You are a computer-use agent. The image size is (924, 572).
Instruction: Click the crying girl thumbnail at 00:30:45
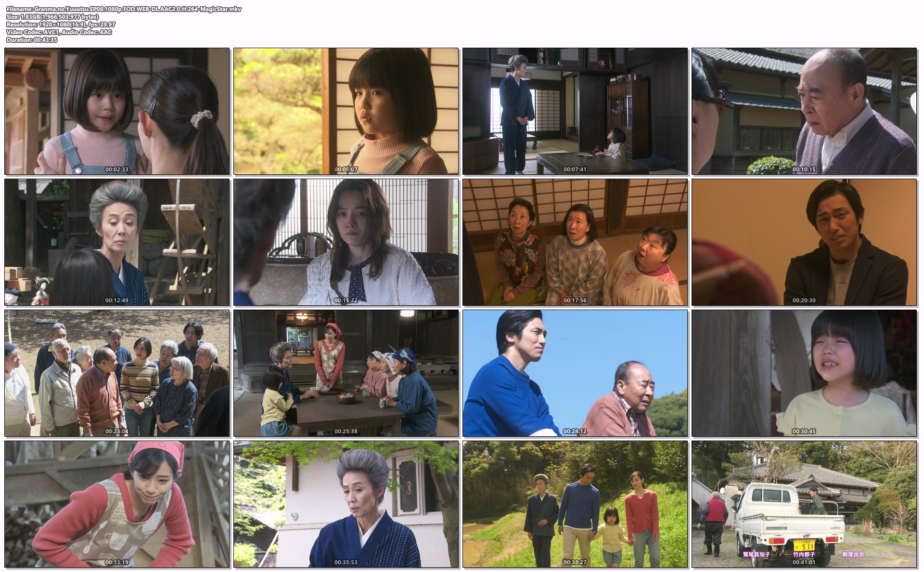[x=804, y=373]
